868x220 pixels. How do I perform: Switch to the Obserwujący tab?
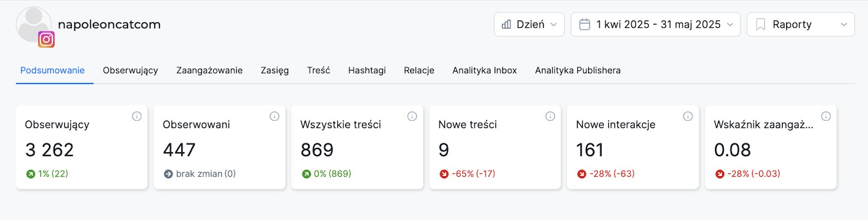[x=130, y=70]
